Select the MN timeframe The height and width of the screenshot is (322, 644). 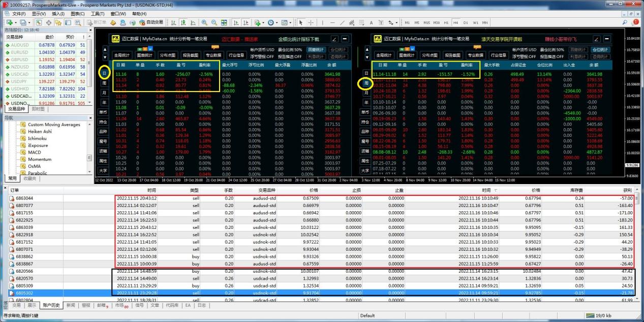[485, 22]
